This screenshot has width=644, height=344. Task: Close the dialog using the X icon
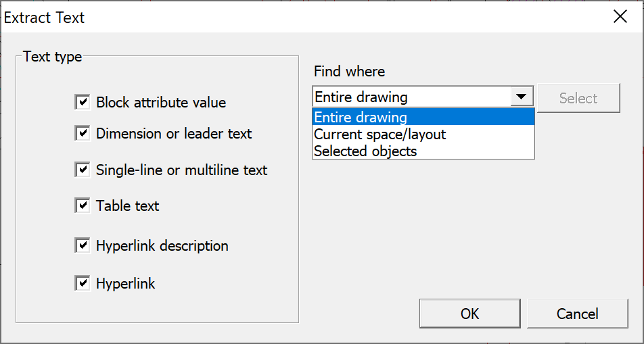[x=620, y=17]
